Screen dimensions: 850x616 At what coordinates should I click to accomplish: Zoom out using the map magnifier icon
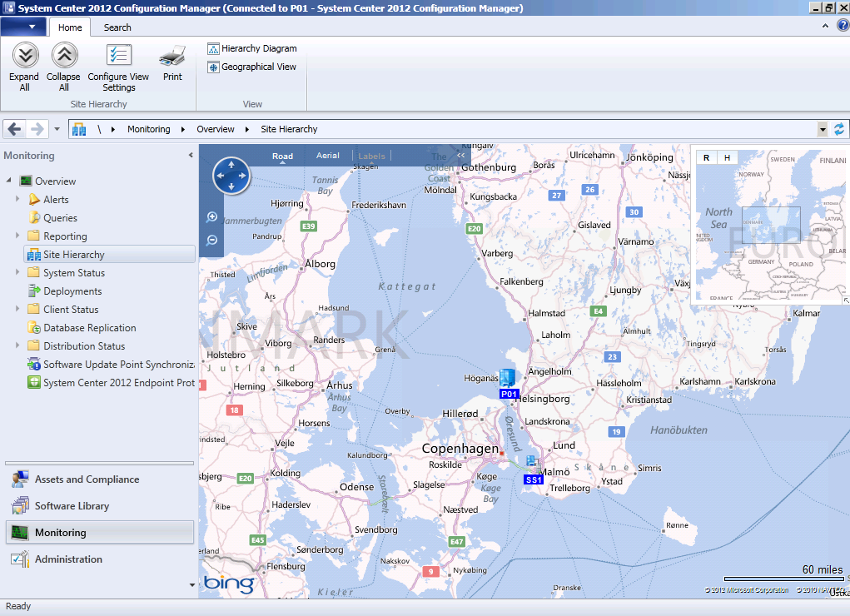[x=211, y=240]
